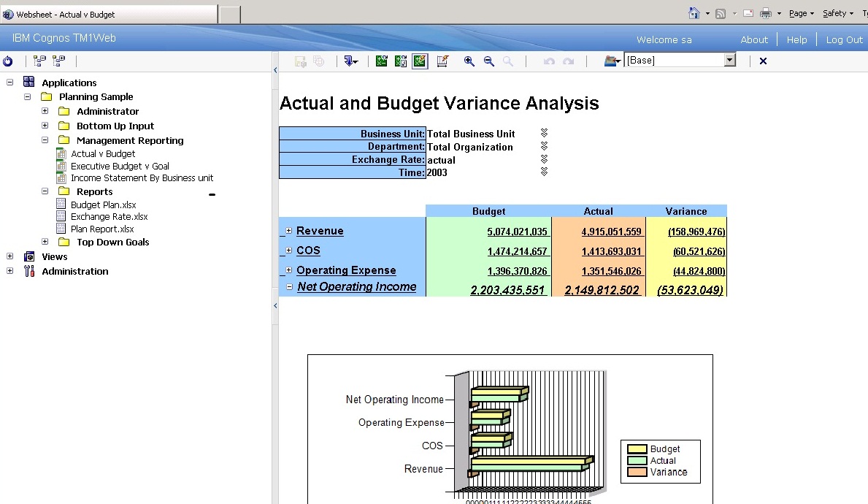Open the Business Unit selector arrows
Image resolution: width=868 pixels, height=504 pixels.
click(544, 133)
